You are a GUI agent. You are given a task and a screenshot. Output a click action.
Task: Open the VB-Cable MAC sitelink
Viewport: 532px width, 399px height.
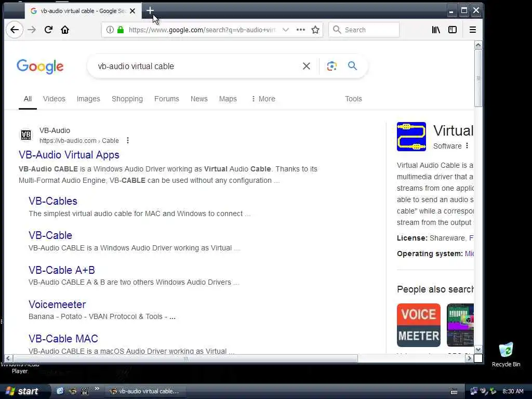click(x=63, y=339)
